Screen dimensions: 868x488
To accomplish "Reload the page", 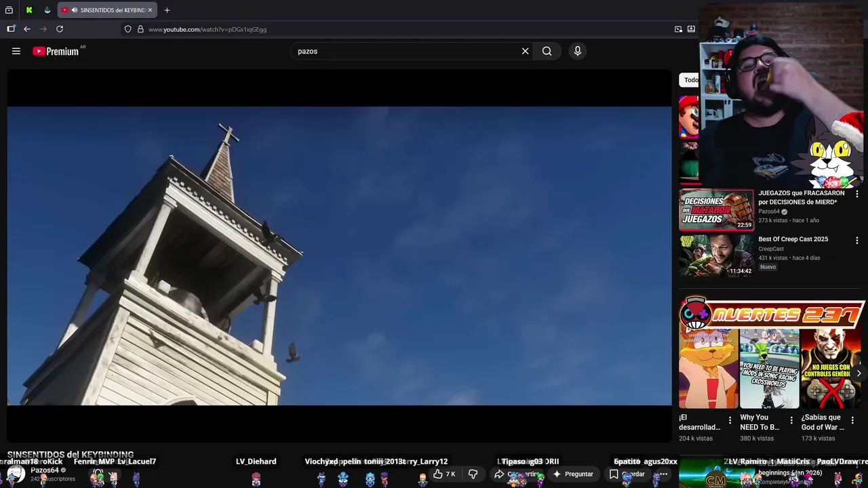I will [60, 29].
